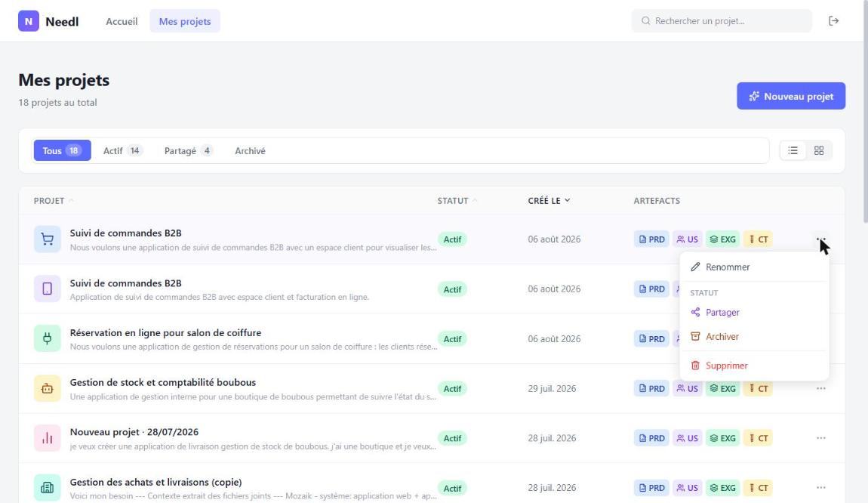Viewport: 868px width, 503px height.
Task: Click date 29 juil. 2026
Action: pos(552,388)
